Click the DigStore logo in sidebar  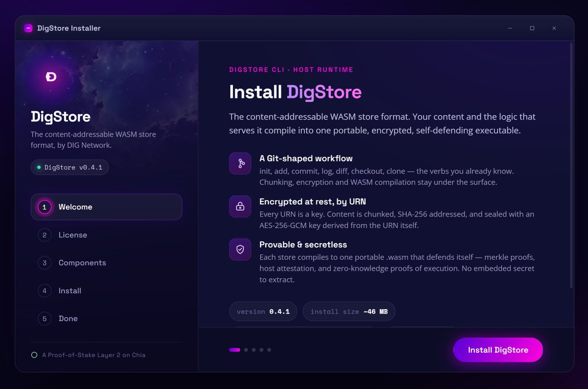51,76
